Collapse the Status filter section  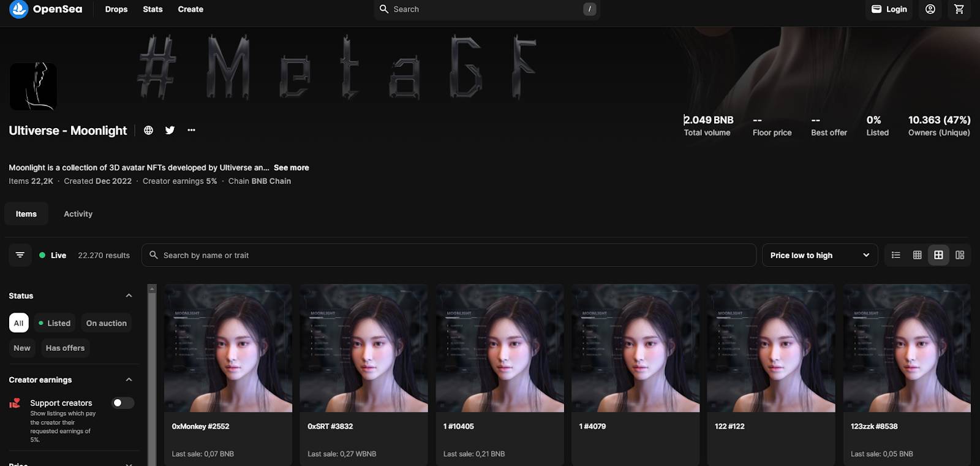tap(129, 296)
